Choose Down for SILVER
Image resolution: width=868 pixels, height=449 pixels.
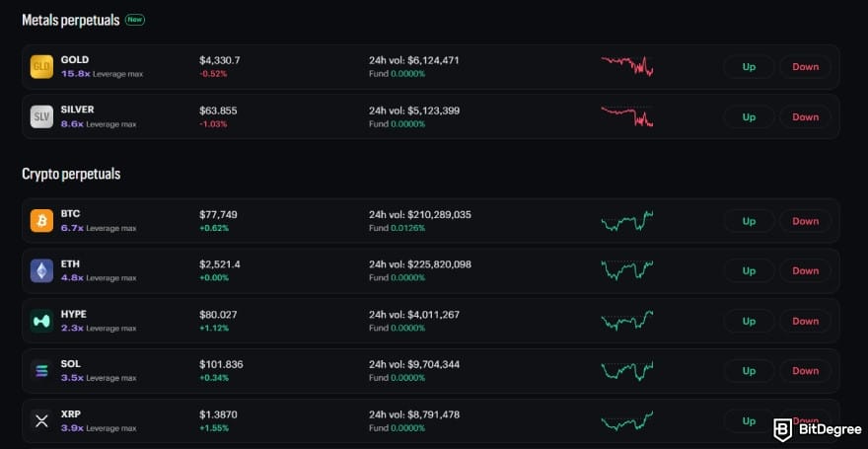(805, 116)
